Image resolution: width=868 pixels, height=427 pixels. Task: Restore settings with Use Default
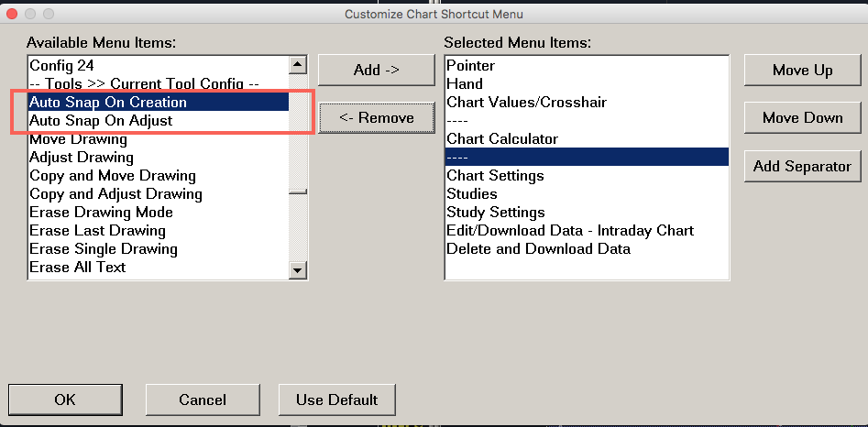click(336, 400)
